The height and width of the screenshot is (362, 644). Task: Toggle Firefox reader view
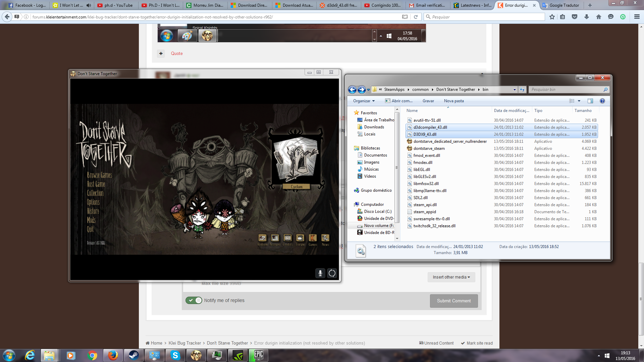pyautogui.click(x=405, y=17)
